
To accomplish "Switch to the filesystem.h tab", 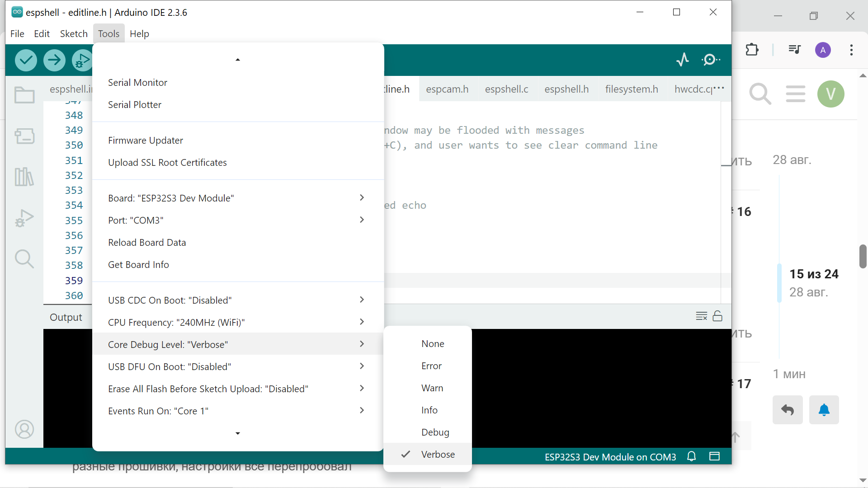I will tap(632, 89).
